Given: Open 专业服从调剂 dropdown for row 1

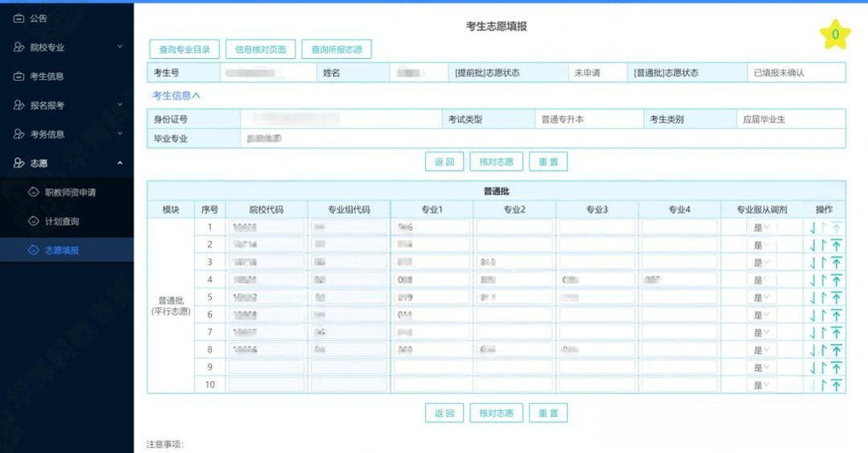Looking at the screenshot, I should pyautogui.click(x=761, y=228).
